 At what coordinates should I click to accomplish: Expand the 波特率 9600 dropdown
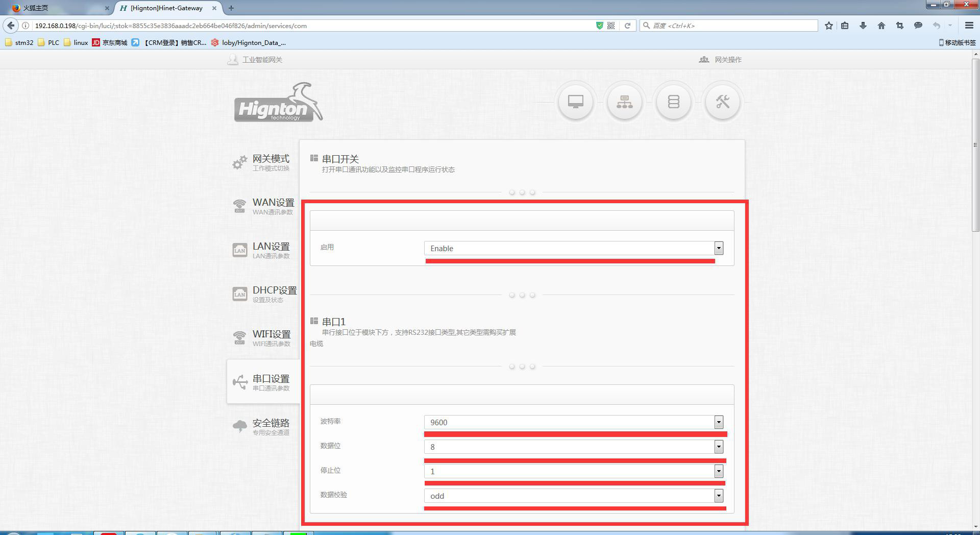click(x=573, y=422)
